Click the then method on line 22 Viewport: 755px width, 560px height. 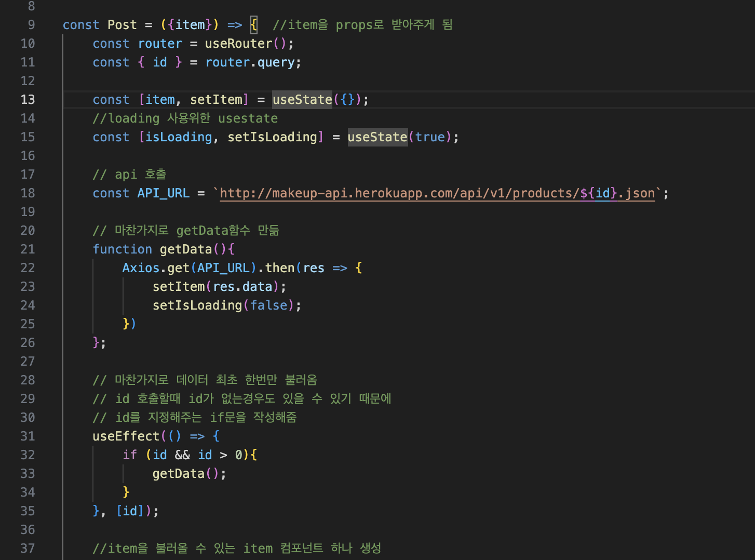[280, 268]
